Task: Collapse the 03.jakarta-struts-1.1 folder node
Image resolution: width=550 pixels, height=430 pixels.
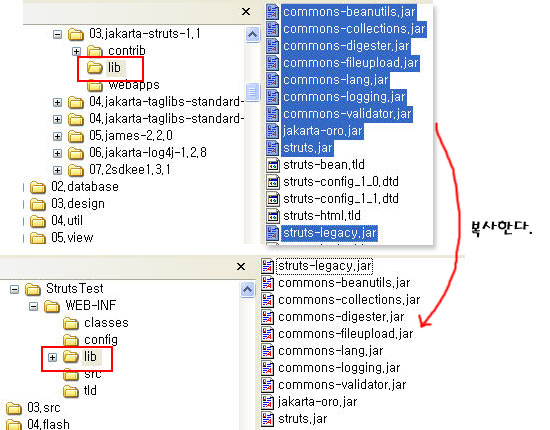Action: coord(57,34)
